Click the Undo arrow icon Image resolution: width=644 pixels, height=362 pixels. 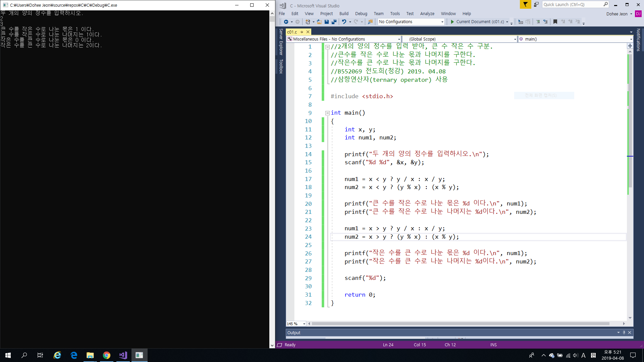(x=344, y=22)
